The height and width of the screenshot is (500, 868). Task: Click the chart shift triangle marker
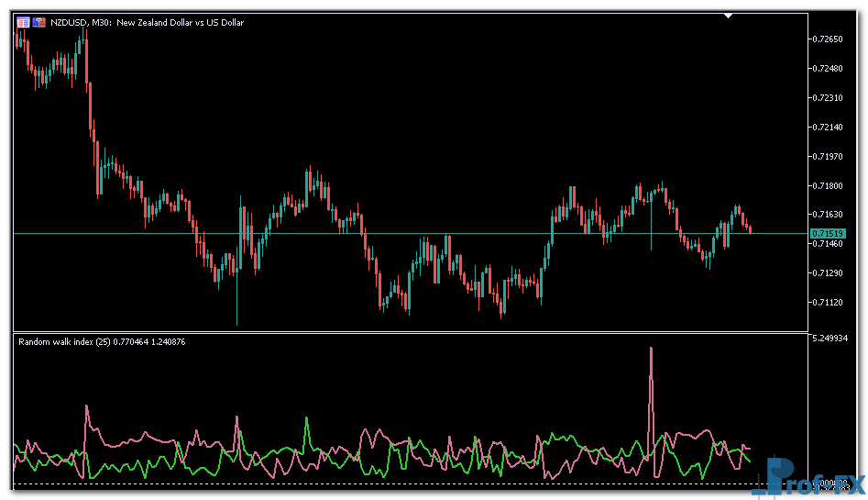click(x=729, y=16)
